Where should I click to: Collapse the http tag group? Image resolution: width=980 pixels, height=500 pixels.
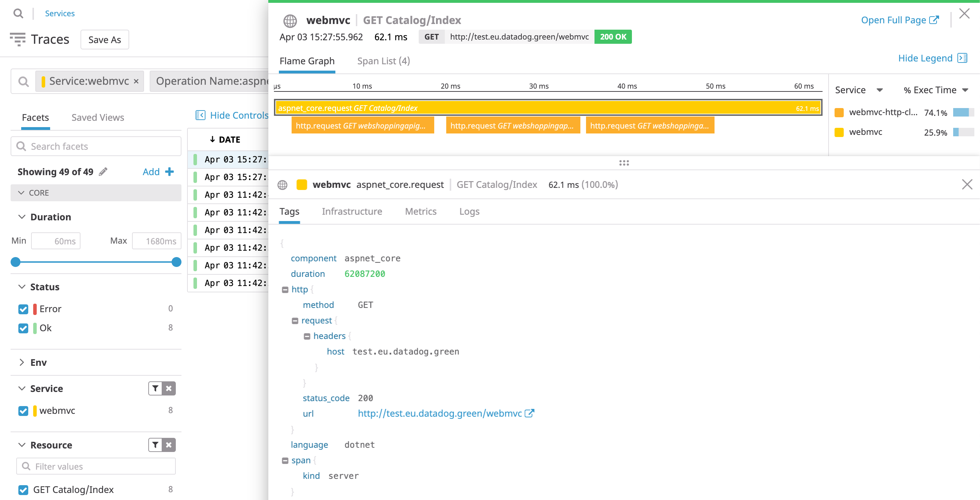tap(285, 289)
